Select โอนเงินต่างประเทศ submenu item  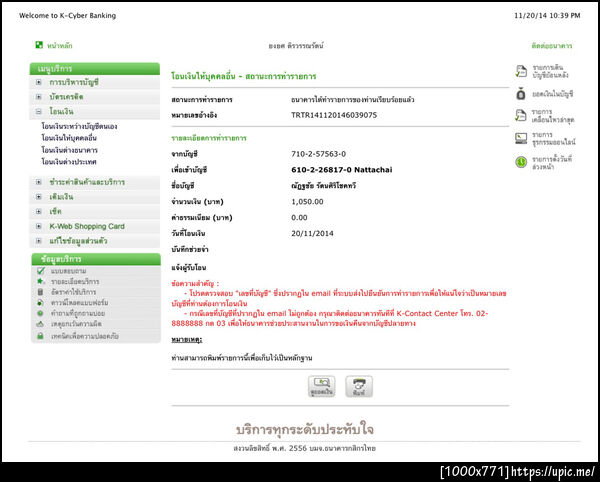pos(69,162)
